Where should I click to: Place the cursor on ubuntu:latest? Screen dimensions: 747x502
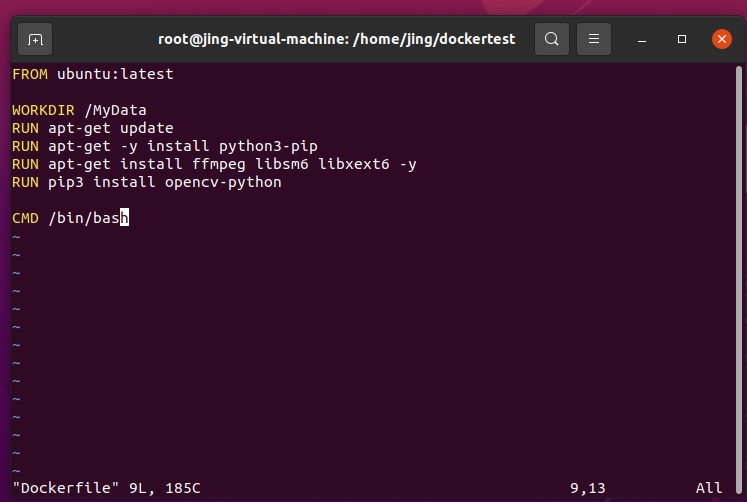point(101,74)
